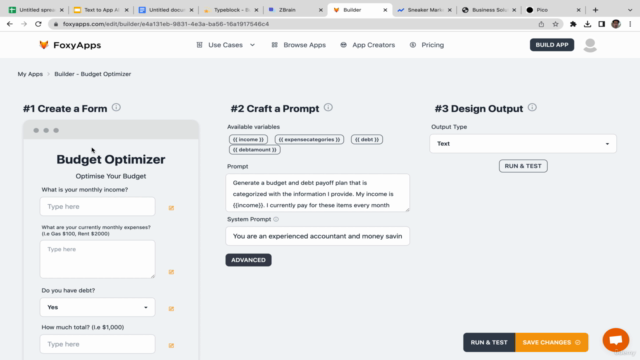Expand the Use Cases dropdown menu

(252, 45)
